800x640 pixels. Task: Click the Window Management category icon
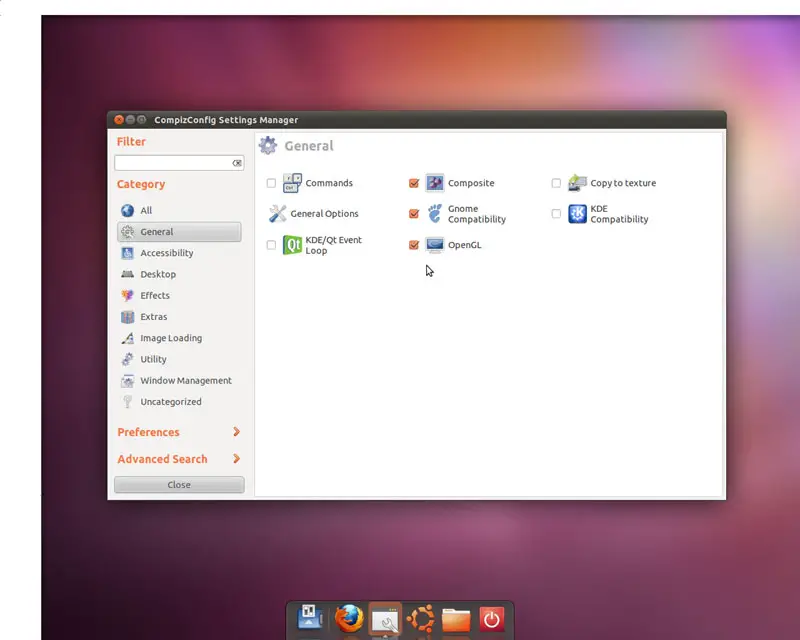click(x=128, y=381)
